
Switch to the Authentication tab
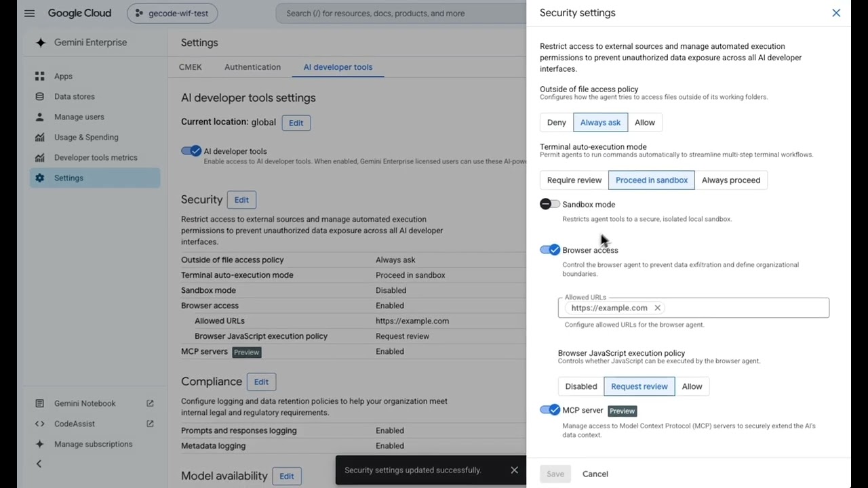click(252, 67)
